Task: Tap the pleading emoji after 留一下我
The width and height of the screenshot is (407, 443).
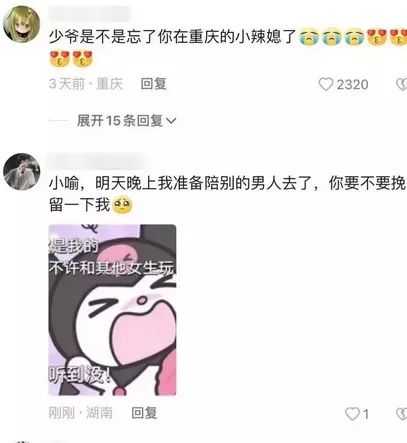Action: coord(122,205)
